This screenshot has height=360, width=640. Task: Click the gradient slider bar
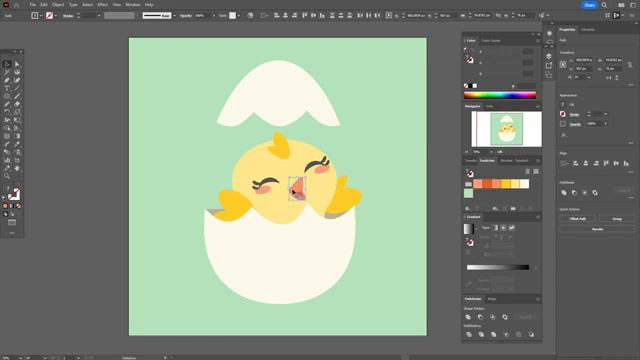[498, 267]
